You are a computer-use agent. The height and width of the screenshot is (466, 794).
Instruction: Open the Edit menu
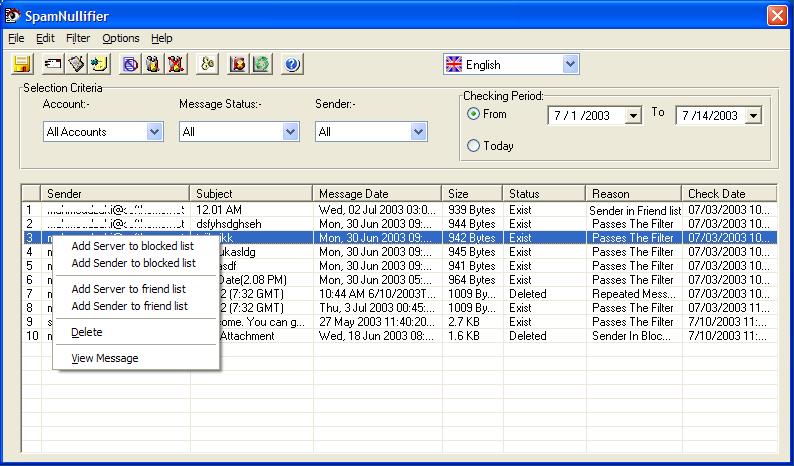point(46,38)
